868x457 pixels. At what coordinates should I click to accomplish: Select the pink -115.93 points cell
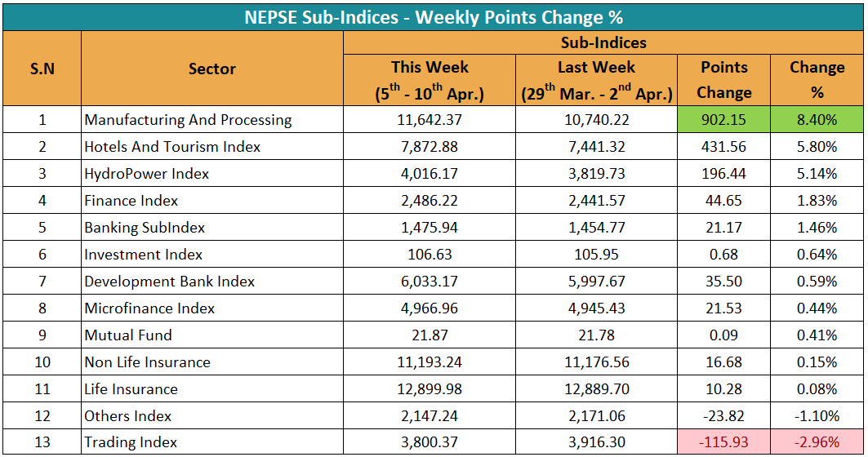(723, 442)
